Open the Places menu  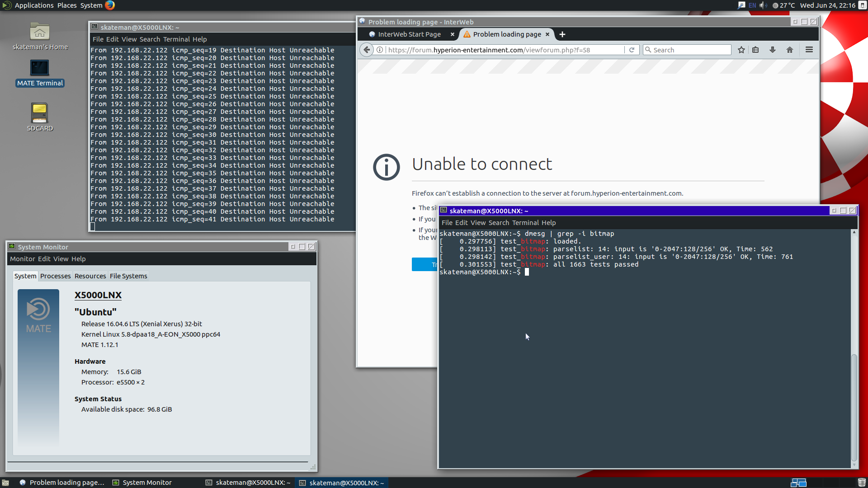pyautogui.click(x=67, y=5)
